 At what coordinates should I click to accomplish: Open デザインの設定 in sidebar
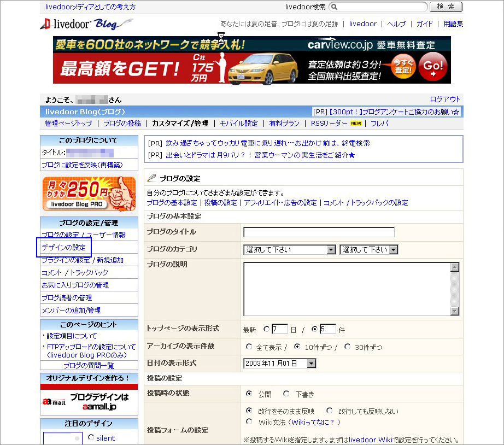[63, 248]
